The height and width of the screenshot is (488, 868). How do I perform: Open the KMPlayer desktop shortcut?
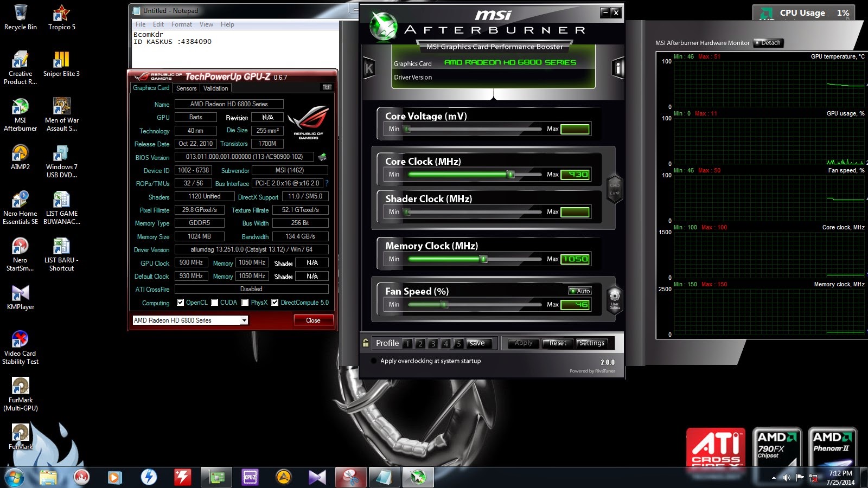21,297
